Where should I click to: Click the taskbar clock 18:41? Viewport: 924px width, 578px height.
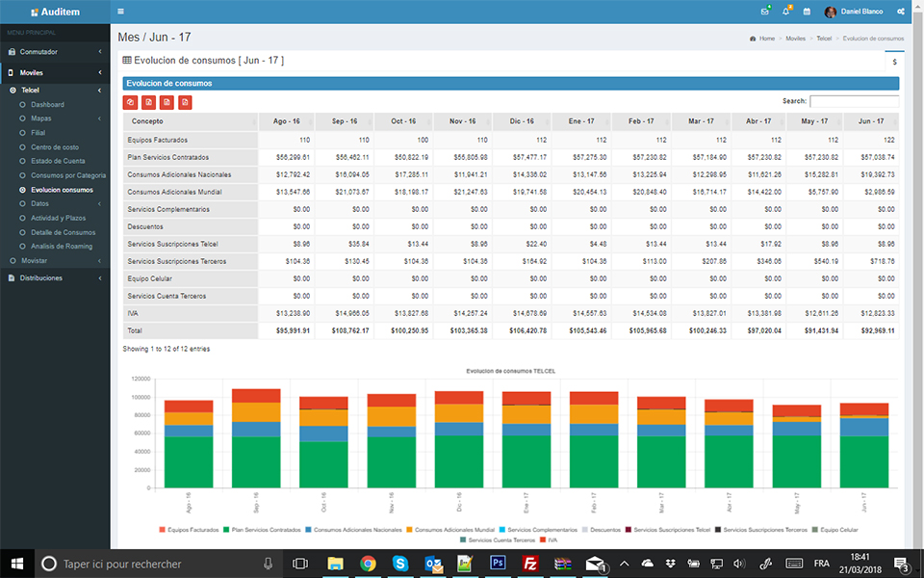click(860, 557)
